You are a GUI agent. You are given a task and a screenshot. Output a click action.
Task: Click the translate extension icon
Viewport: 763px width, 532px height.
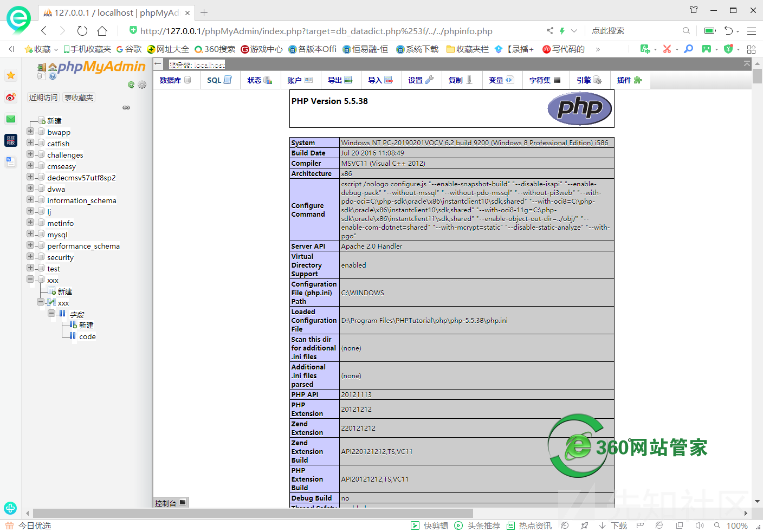tap(645, 49)
